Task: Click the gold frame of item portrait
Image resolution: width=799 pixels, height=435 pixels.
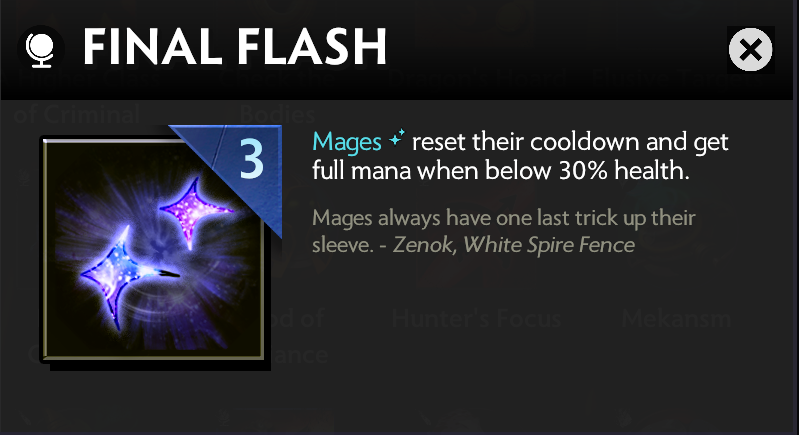Action: click(153, 355)
